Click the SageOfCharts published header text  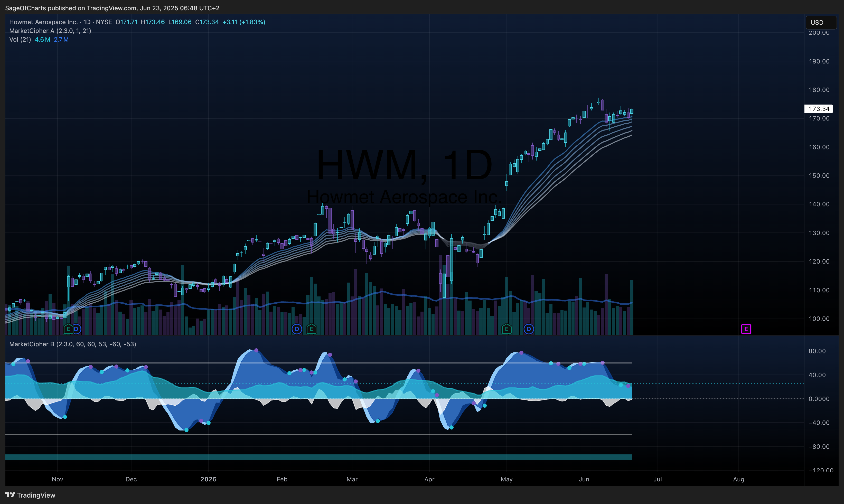tap(112, 8)
